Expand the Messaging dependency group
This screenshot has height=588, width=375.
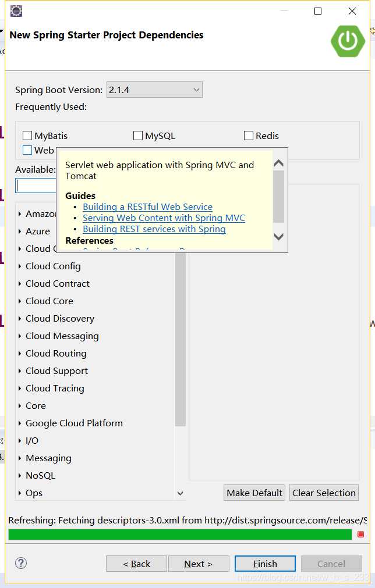20,458
